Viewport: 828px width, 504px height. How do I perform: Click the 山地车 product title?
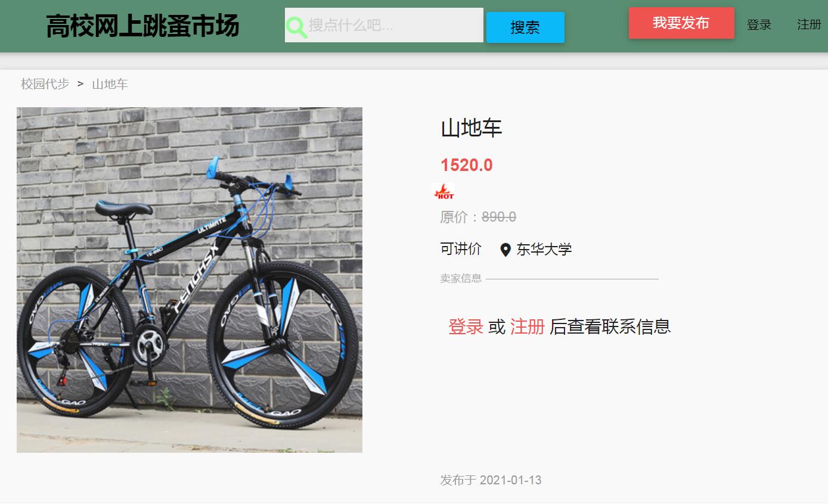pos(472,128)
